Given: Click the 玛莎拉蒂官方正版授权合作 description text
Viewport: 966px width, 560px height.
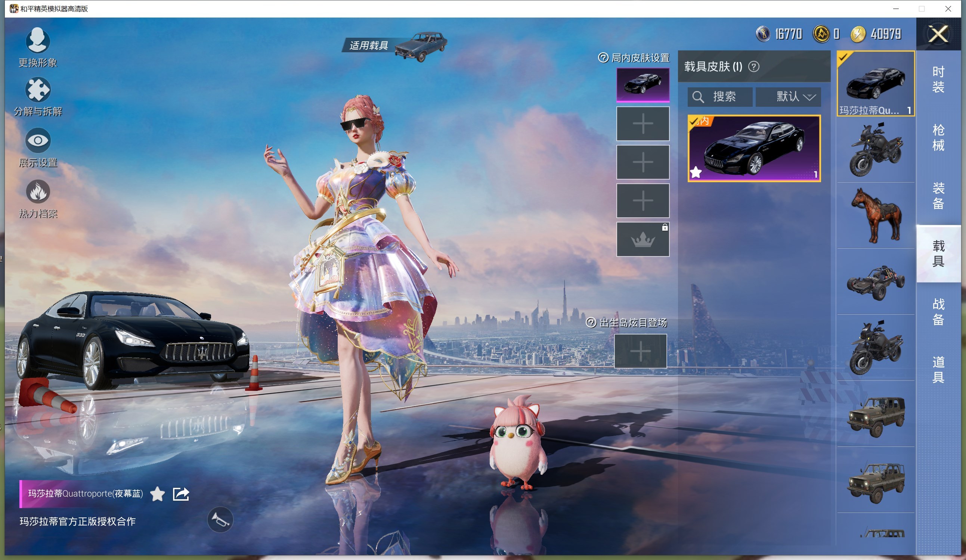Looking at the screenshot, I should point(78,521).
